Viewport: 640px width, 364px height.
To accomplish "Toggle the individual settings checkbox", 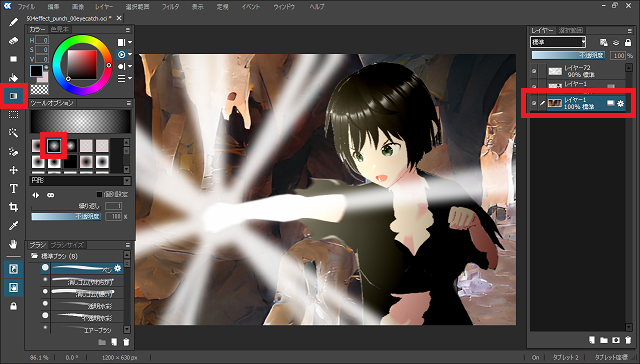I will coord(99,194).
